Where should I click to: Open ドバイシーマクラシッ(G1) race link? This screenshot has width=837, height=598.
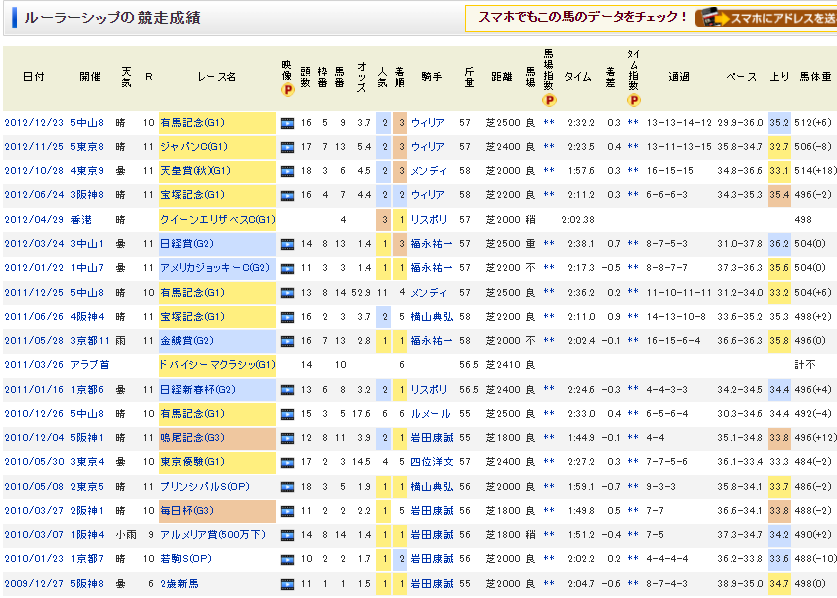(218, 365)
